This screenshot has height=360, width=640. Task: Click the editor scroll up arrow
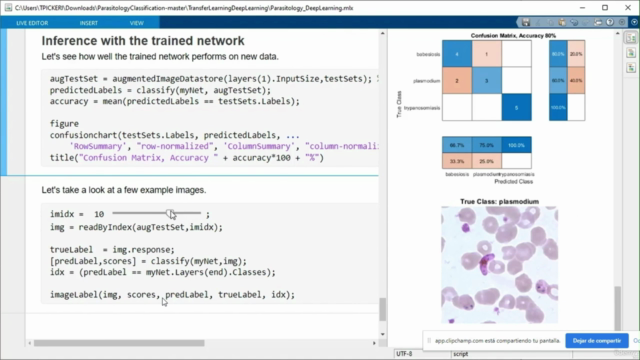click(382, 33)
